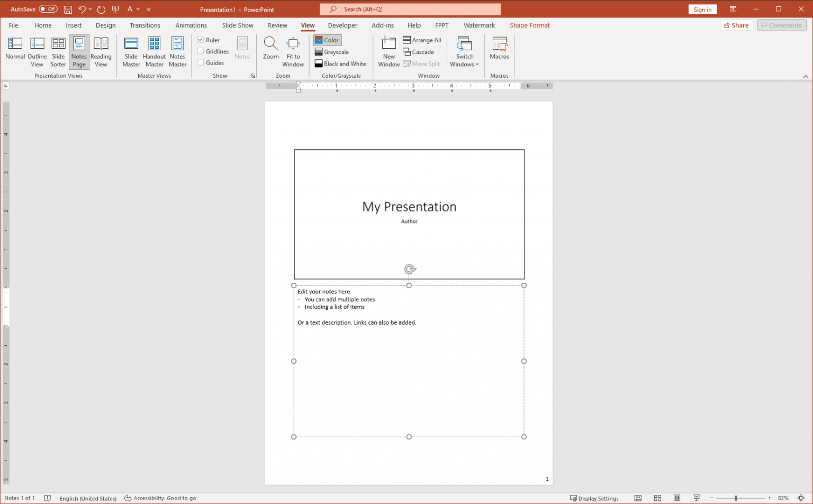Click the Cascade windows icon

408,51
